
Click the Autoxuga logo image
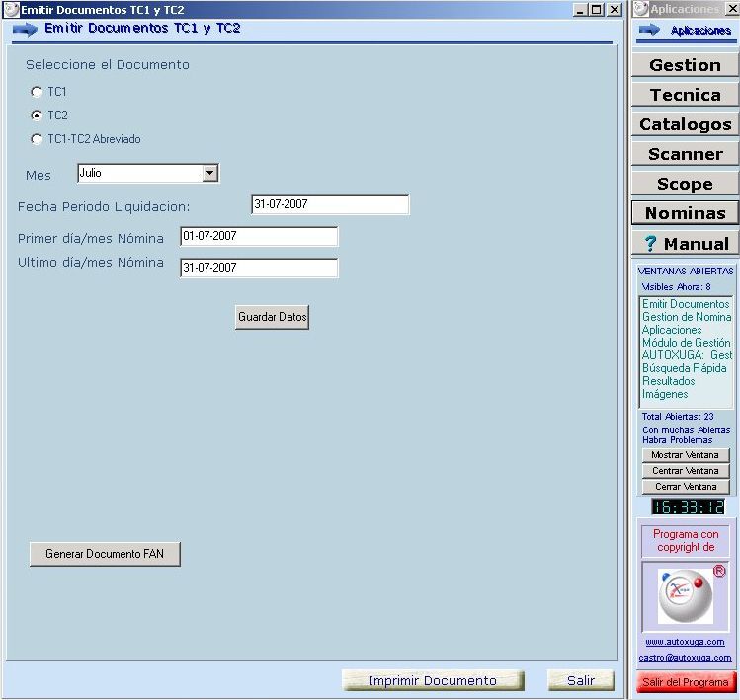pos(686,595)
